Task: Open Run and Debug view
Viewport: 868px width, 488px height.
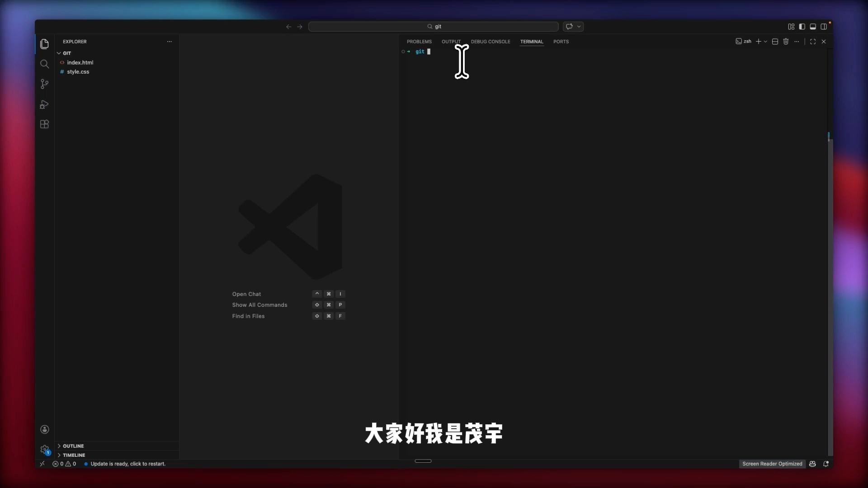Action: [44, 104]
